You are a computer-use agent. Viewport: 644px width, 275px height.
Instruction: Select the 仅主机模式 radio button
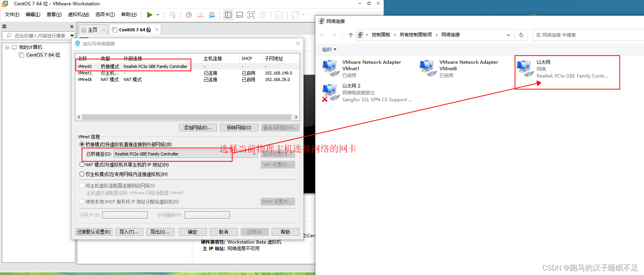click(x=82, y=174)
